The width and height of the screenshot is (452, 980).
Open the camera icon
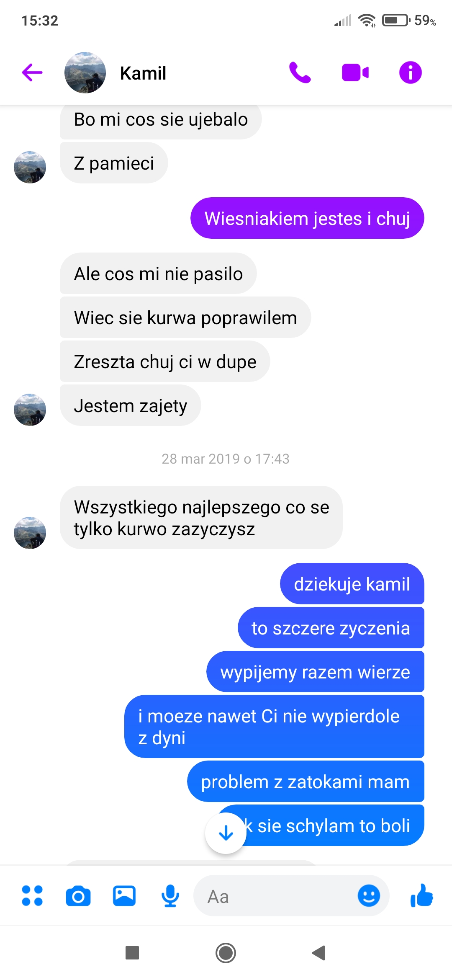coord(78,896)
